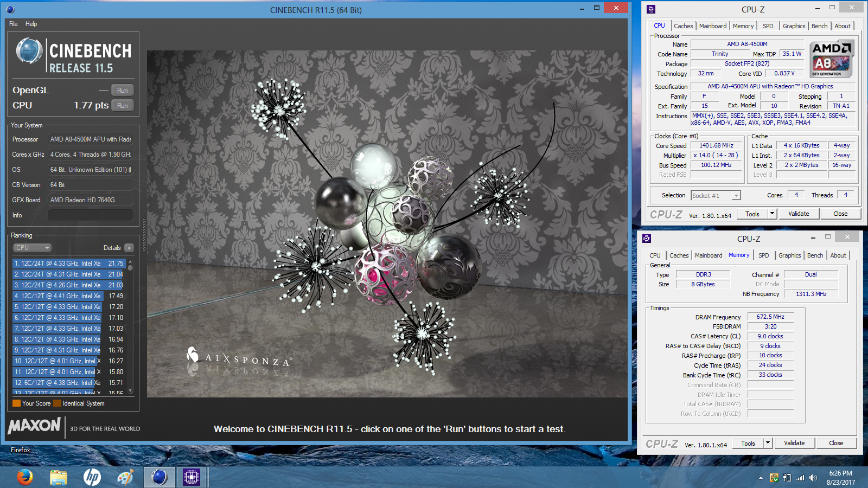Switch to Memory tab in upper CPU-Z
This screenshot has width=868, height=488.
click(x=743, y=26)
